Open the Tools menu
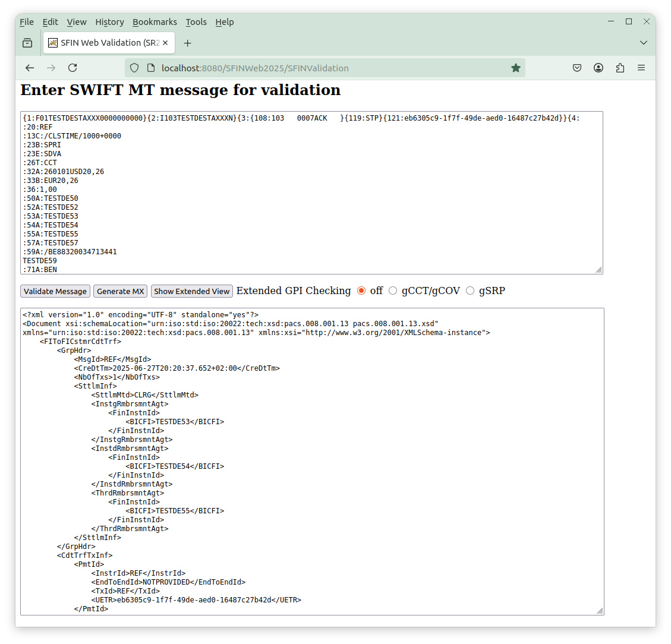The height and width of the screenshot is (644, 671). tap(196, 22)
